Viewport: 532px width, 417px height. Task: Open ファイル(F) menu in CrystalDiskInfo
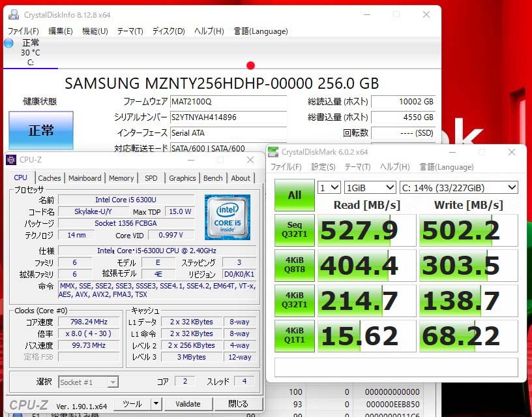[23, 31]
